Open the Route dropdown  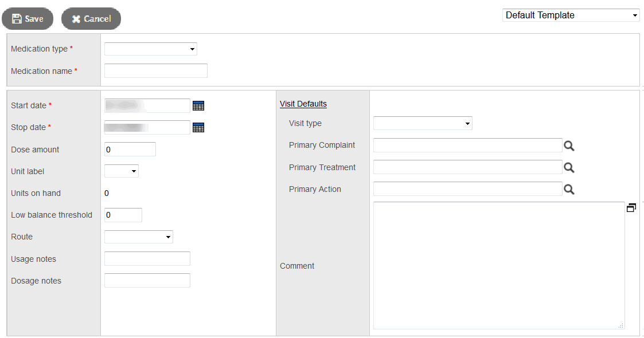click(x=139, y=237)
